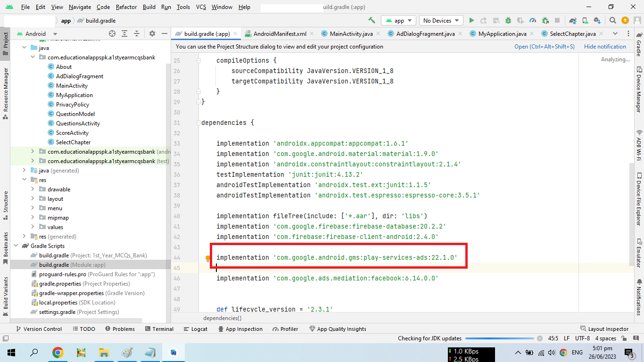Click the Debug app bug icon

click(x=508, y=20)
